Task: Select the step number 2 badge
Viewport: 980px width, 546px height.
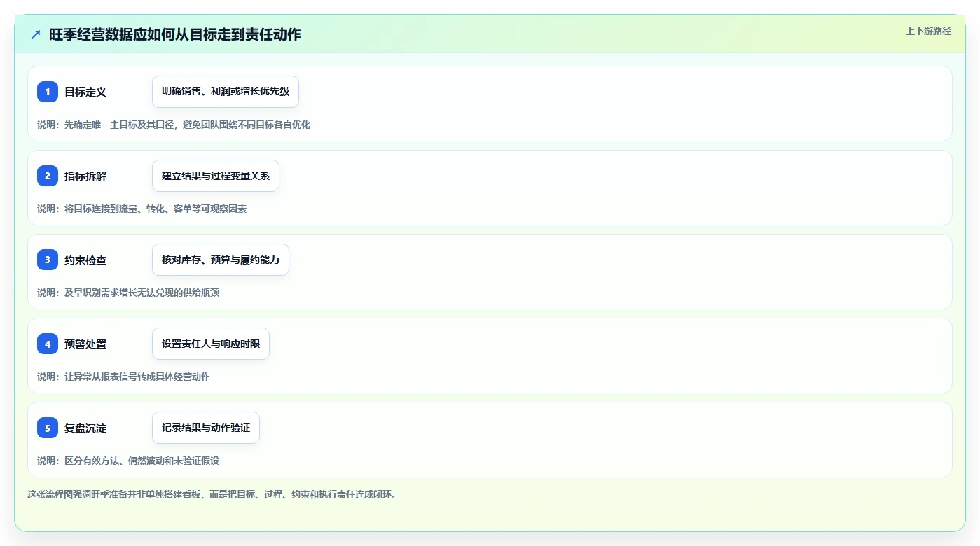Action: click(x=48, y=176)
